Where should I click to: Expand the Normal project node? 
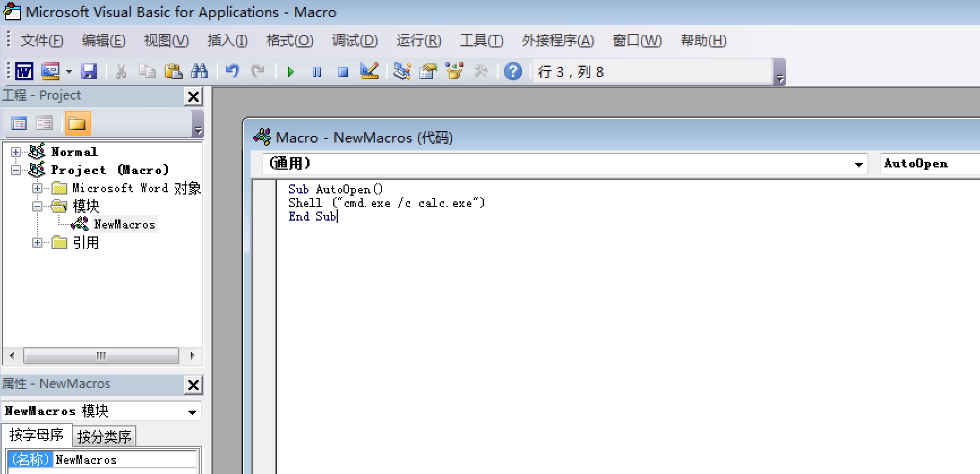point(16,152)
